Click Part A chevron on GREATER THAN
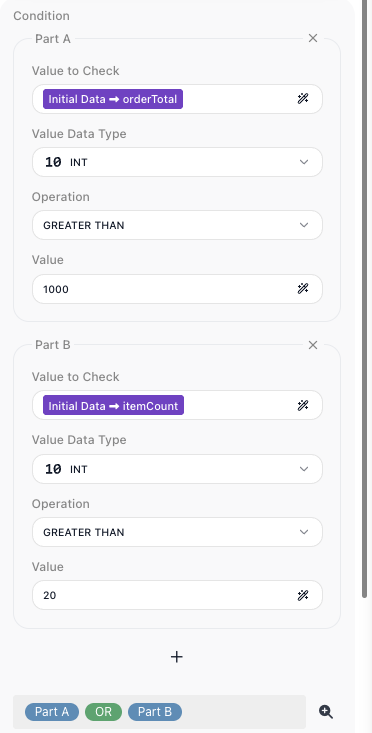The height and width of the screenshot is (733, 372). (304, 225)
